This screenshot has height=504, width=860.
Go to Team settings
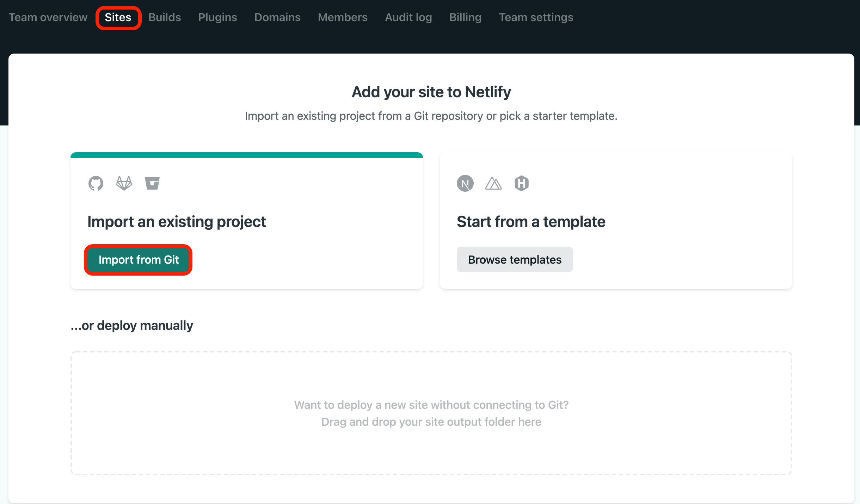coord(536,17)
